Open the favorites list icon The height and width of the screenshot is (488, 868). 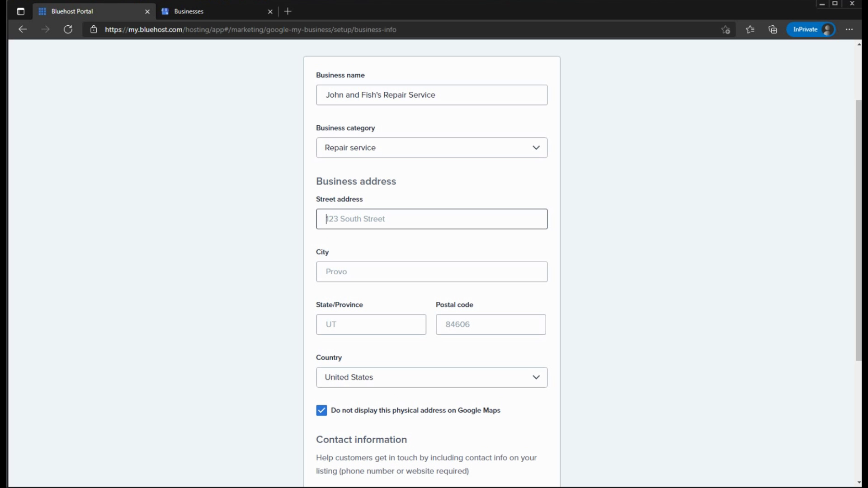(x=750, y=29)
